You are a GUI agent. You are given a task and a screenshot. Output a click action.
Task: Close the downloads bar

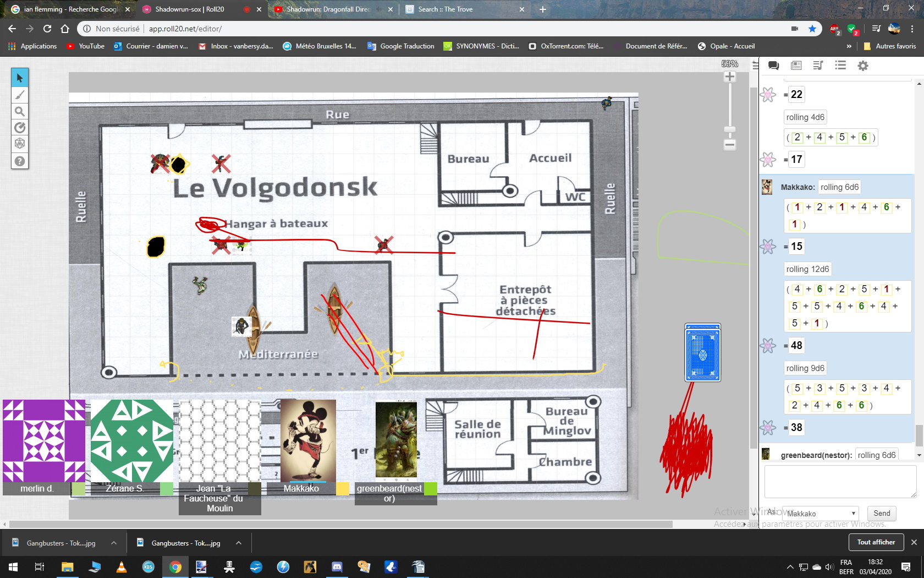click(914, 542)
